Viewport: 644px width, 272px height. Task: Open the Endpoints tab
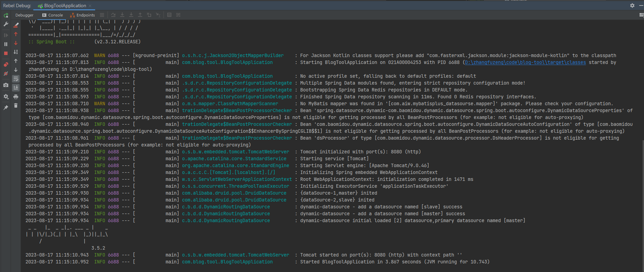pos(82,15)
